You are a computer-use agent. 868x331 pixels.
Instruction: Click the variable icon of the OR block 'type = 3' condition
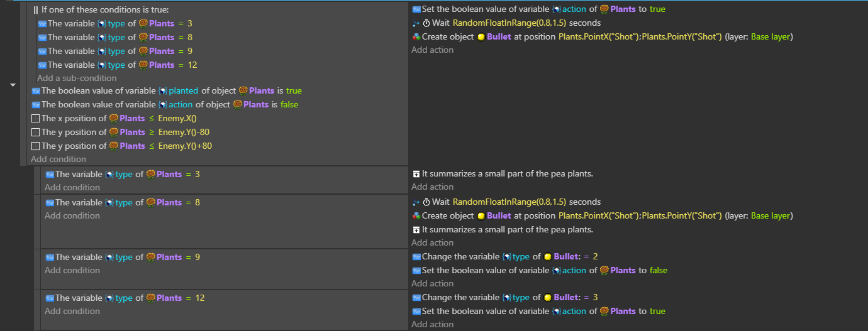(43, 24)
